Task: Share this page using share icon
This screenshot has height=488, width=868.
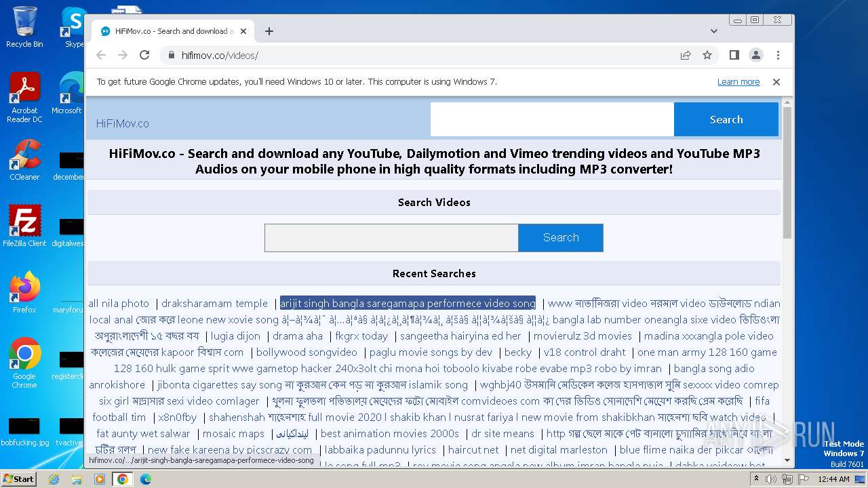Action: pyautogui.click(x=686, y=55)
